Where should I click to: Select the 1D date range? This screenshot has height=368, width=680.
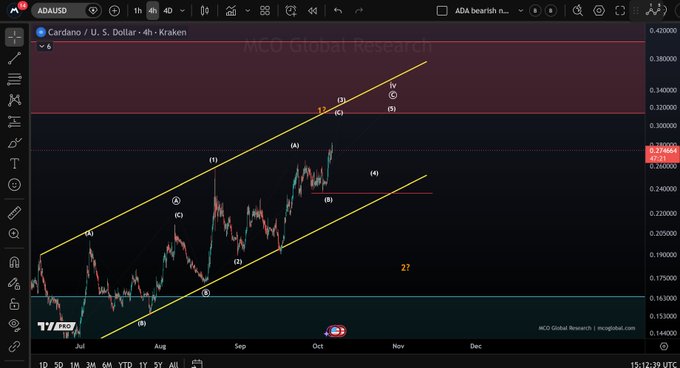43,365
